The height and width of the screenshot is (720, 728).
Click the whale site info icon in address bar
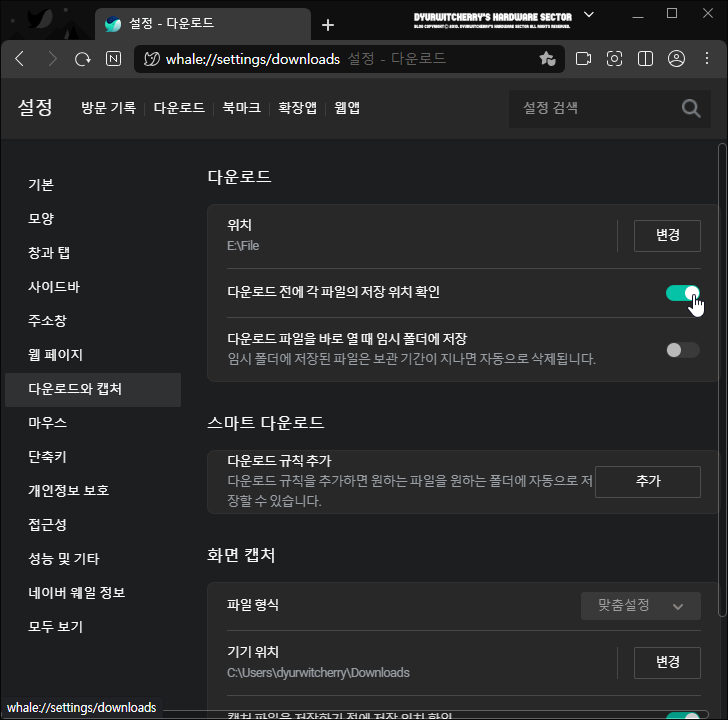(x=151, y=59)
